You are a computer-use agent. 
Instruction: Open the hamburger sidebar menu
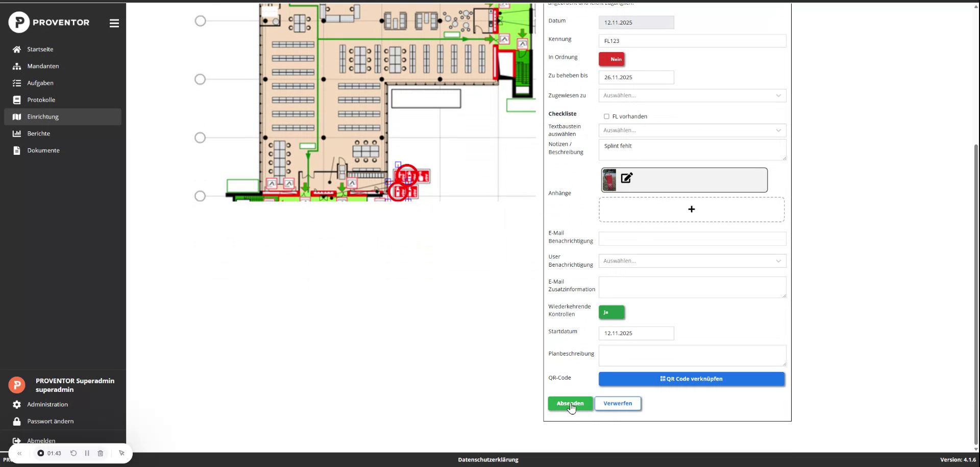(x=114, y=23)
